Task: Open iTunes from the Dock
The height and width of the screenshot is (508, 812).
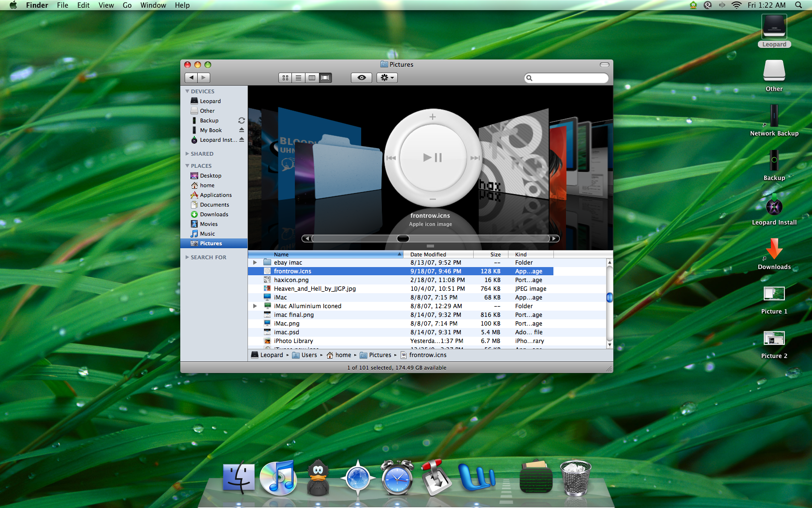Action: [x=278, y=478]
